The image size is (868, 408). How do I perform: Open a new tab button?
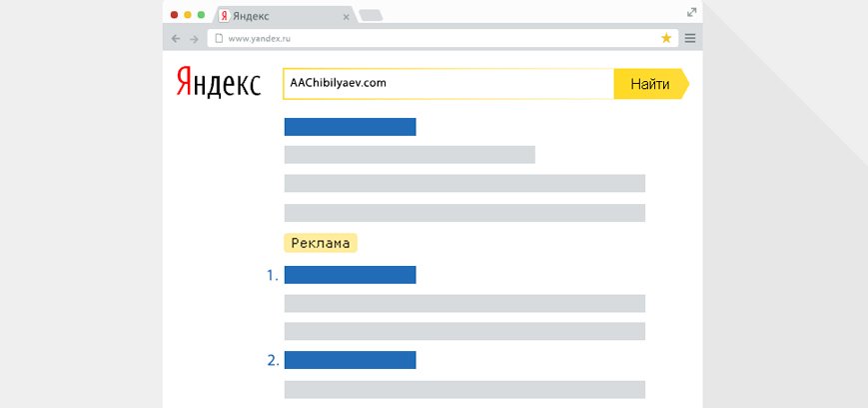370,15
